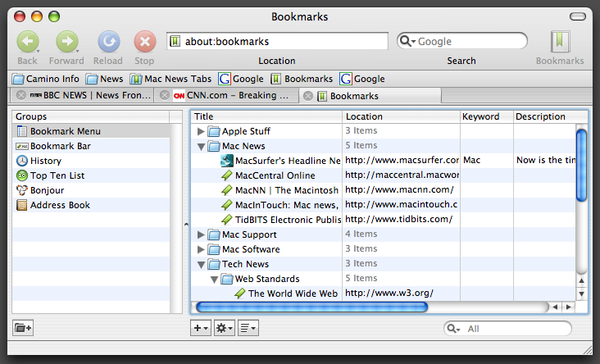Select Bookmark Menu group
This screenshot has height=364, width=600.
pyautogui.click(x=91, y=131)
